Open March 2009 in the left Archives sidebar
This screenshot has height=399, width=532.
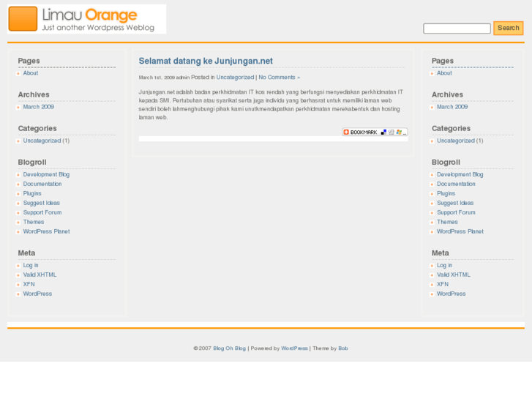tap(38, 107)
